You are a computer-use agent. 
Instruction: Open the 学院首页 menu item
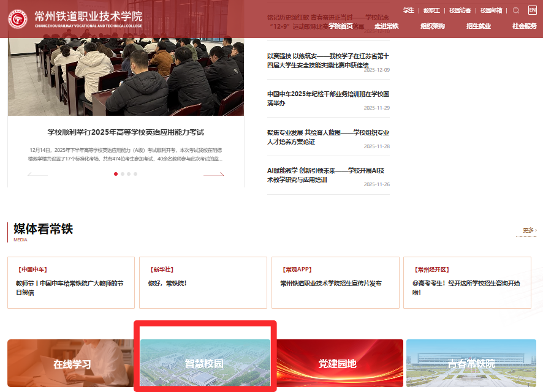341,26
